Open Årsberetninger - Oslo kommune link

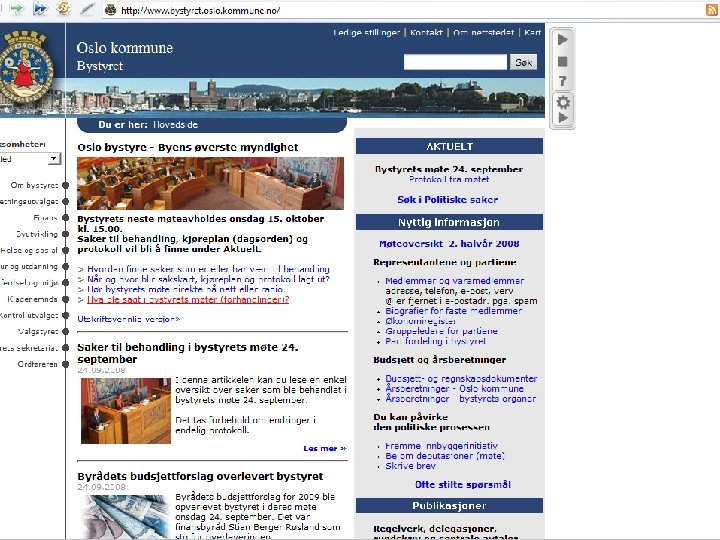click(x=454, y=388)
